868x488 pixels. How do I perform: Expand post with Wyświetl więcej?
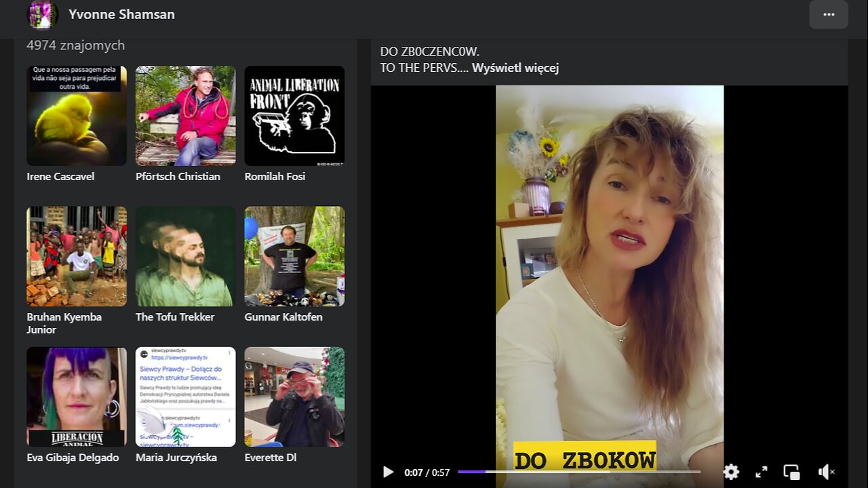pos(515,68)
